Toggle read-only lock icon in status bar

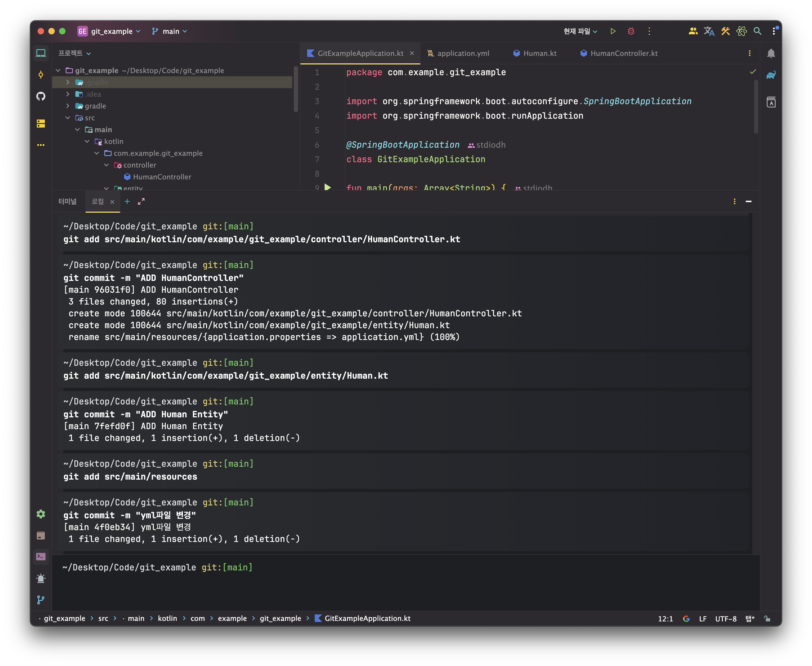point(767,618)
